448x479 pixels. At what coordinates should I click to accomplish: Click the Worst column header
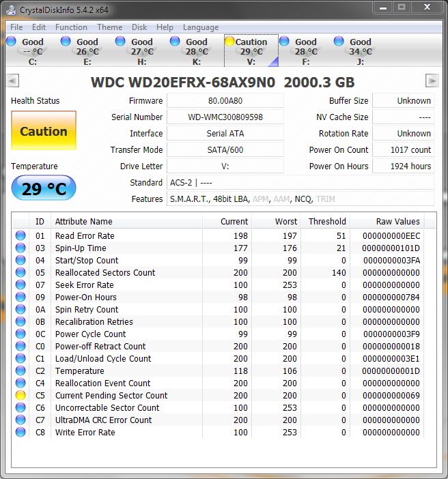pos(277,221)
